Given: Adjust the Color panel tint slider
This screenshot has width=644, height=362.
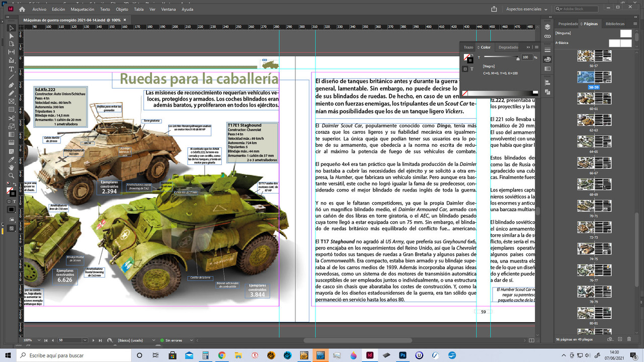Looking at the screenshot, I should 518,58.
